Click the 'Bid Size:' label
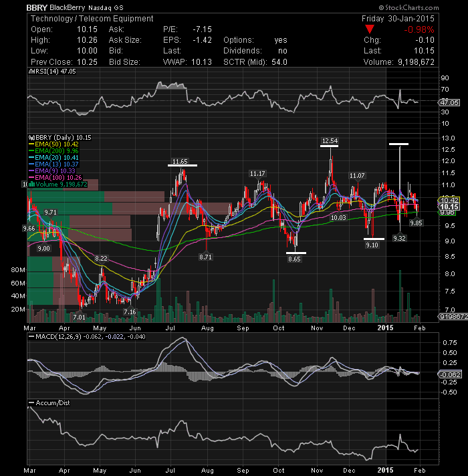This screenshot has height=476, width=468. [124, 62]
